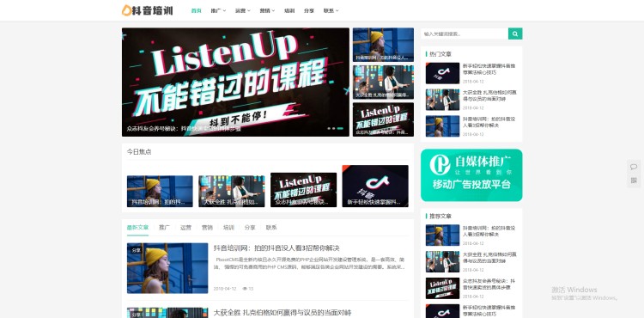644x318 pixels.
Task: Open the 今日焦点 yellow-hat girl card
Action: [160, 191]
